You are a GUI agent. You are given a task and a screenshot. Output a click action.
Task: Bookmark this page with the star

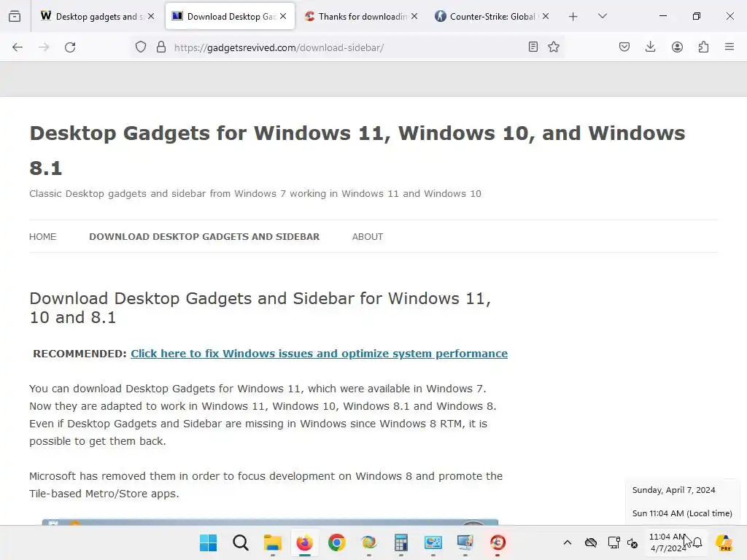coord(554,47)
